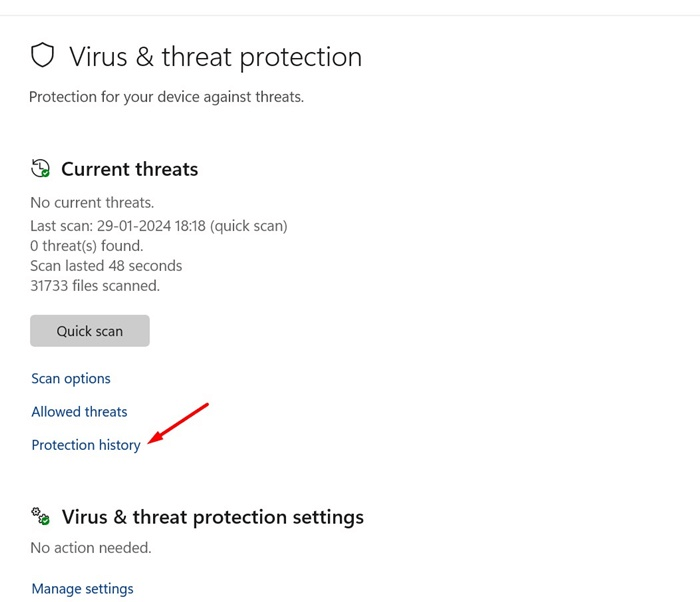Image resolution: width=700 pixels, height=602 pixels.
Task: Click the 'Protection for your device' description
Action: (x=166, y=97)
